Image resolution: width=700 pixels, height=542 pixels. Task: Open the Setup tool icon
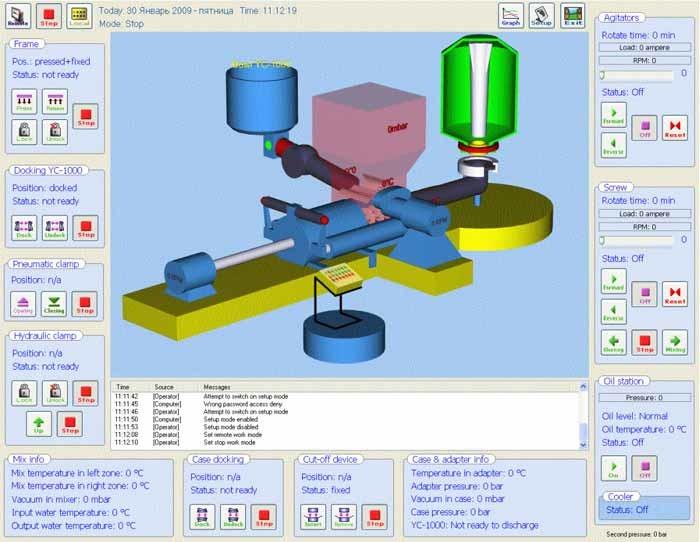pyautogui.click(x=541, y=15)
